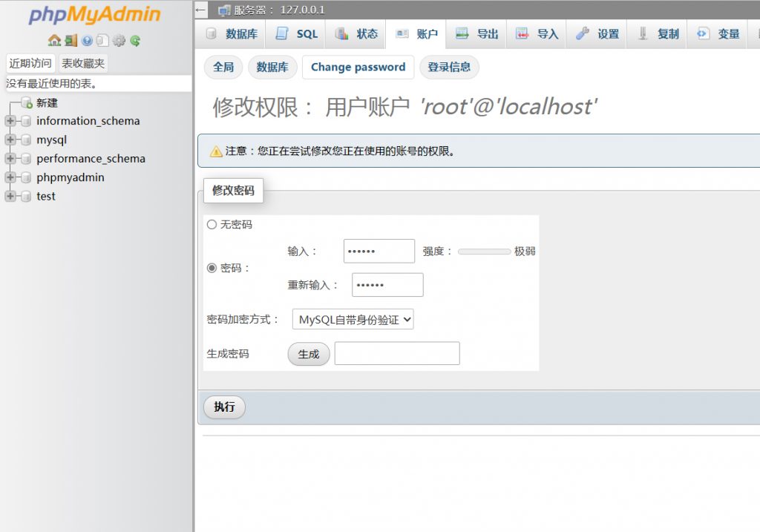760x532 pixels.
Task: Reload navigation panel with green refresh icon
Action: pyautogui.click(x=135, y=41)
